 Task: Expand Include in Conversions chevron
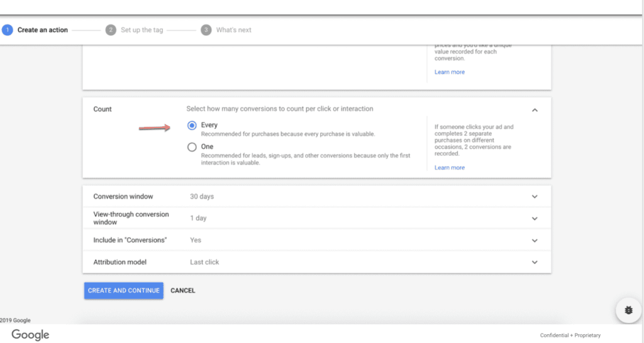[535, 241]
